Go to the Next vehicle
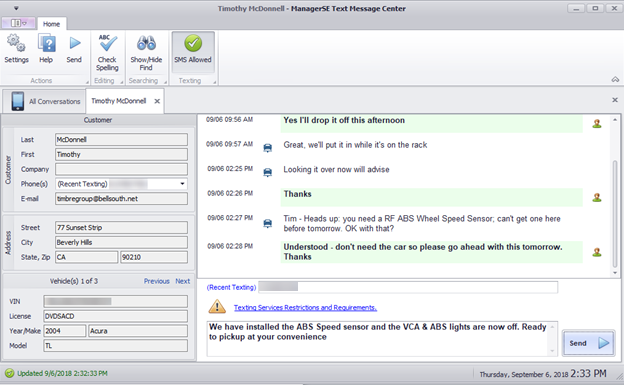 (183, 281)
